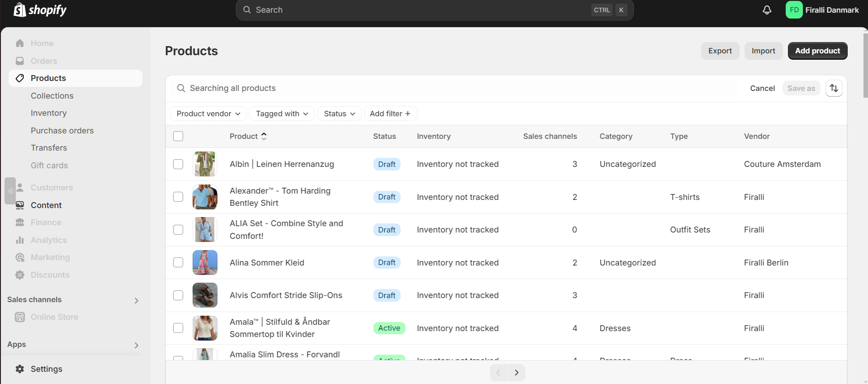The image size is (868, 384).
Task: Click the Analytics bar chart icon
Action: (x=20, y=240)
